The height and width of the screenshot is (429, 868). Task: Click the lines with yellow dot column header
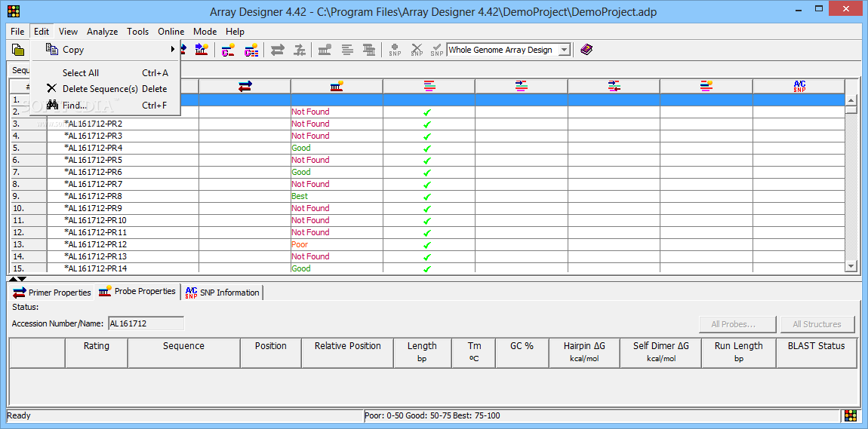point(706,86)
